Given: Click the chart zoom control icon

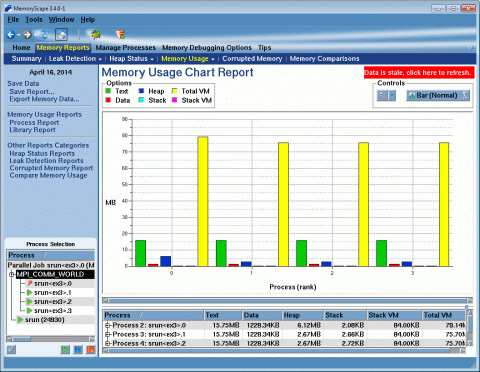Looking at the screenshot, I should coord(382,96).
